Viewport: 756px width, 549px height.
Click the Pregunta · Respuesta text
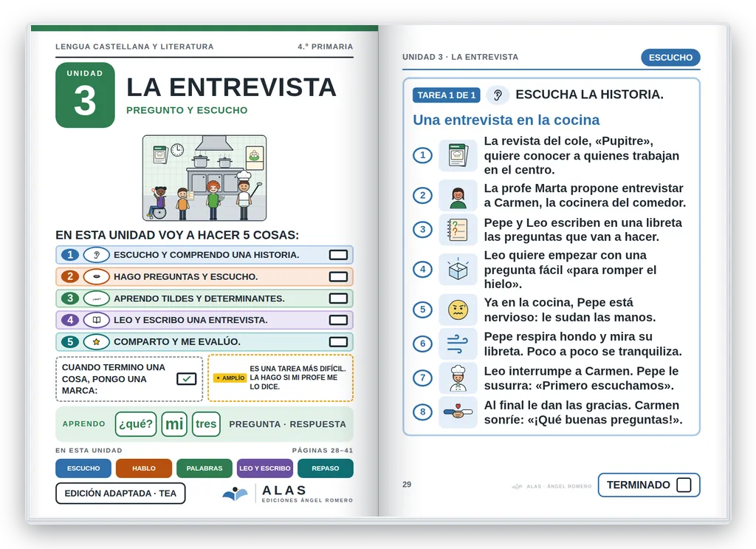tap(287, 424)
